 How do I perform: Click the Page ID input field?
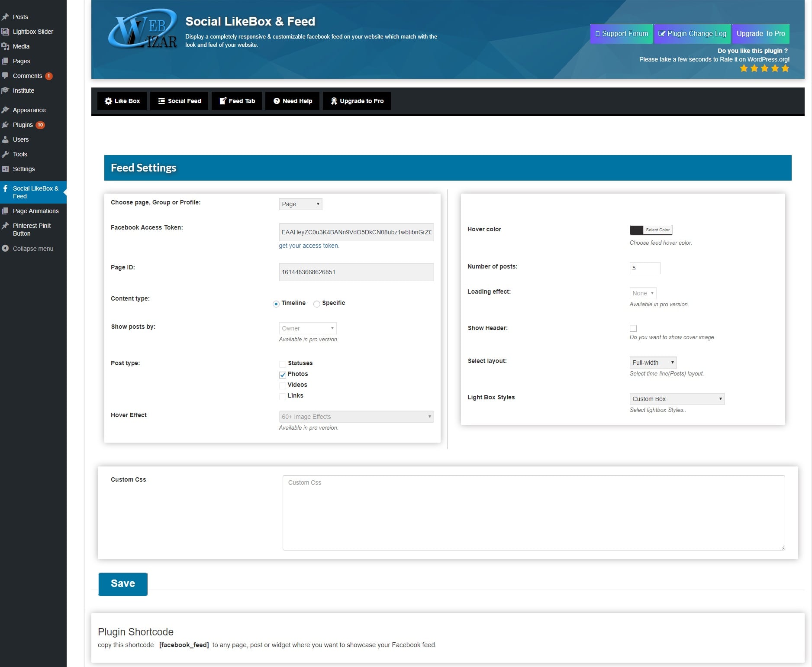pyautogui.click(x=356, y=272)
